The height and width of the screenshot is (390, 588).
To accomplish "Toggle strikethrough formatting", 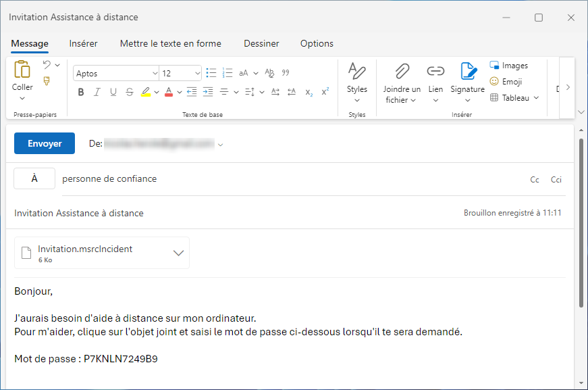I will (130, 92).
